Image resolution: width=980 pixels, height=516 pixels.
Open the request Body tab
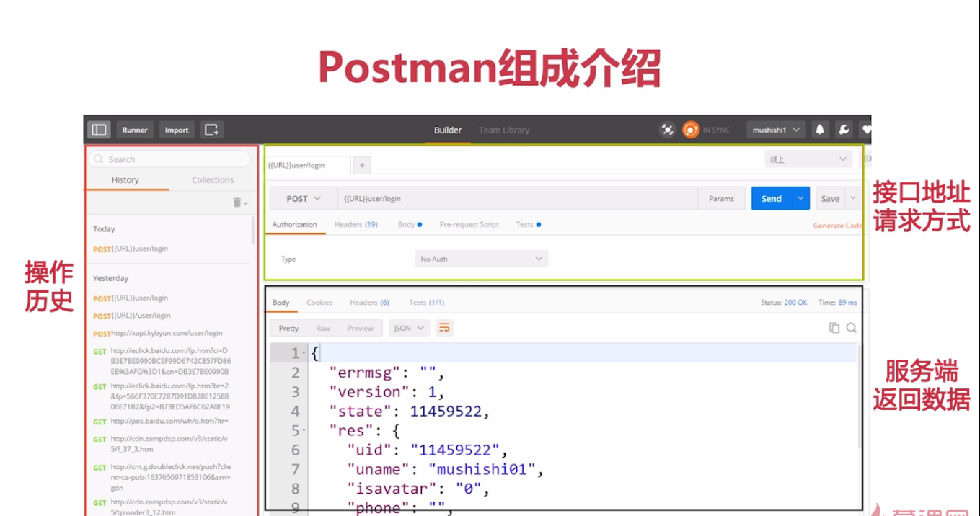(410, 224)
